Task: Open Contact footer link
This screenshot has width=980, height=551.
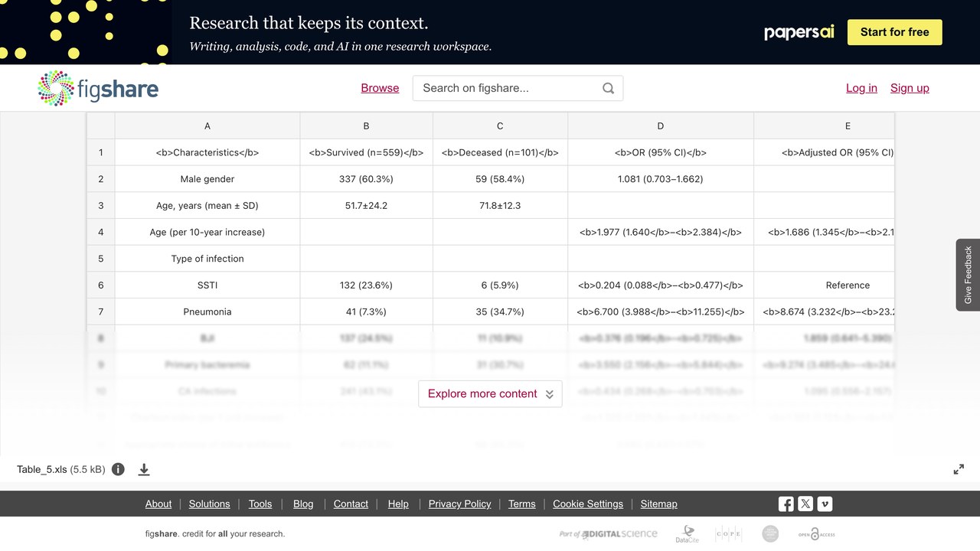Action: point(351,504)
